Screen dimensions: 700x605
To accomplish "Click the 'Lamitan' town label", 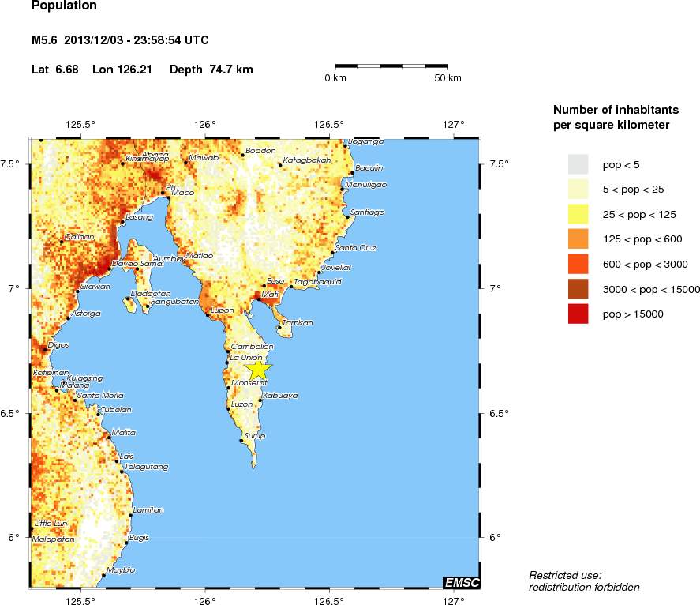I will (x=148, y=509).
